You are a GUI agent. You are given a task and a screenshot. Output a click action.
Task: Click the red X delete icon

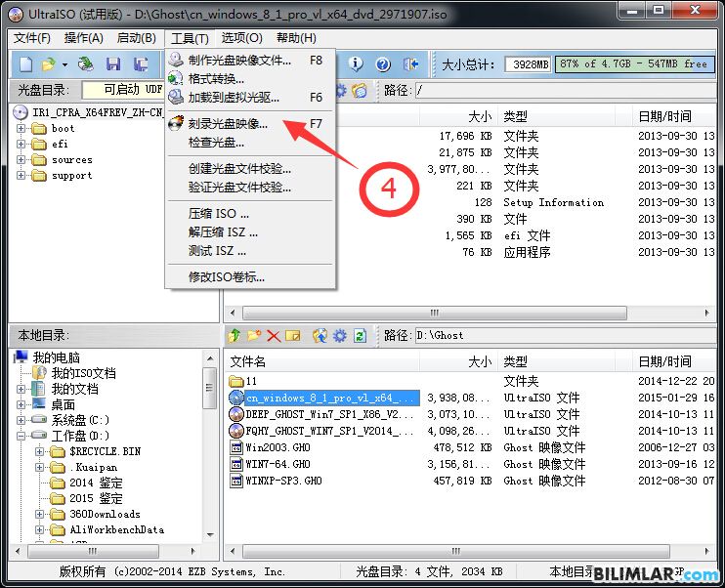click(x=274, y=336)
